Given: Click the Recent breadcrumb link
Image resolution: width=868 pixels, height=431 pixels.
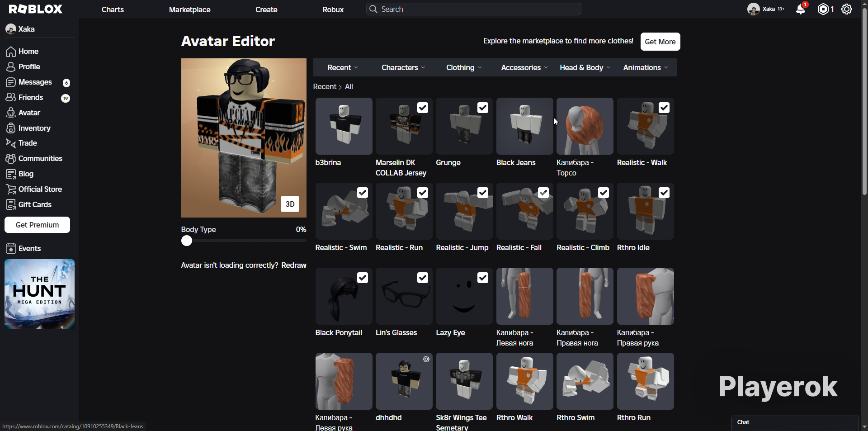Looking at the screenshot, I should click(325, 86).
